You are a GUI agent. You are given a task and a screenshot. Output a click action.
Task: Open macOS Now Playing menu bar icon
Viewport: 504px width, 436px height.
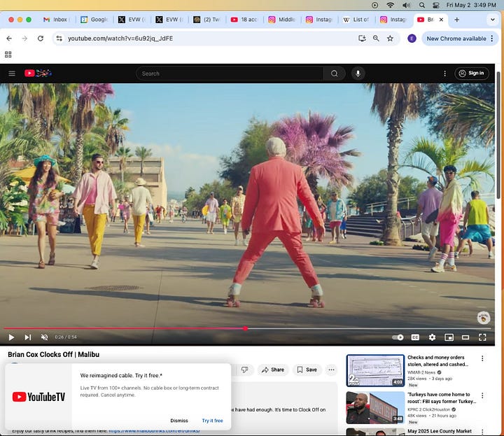tap(374, 5)
